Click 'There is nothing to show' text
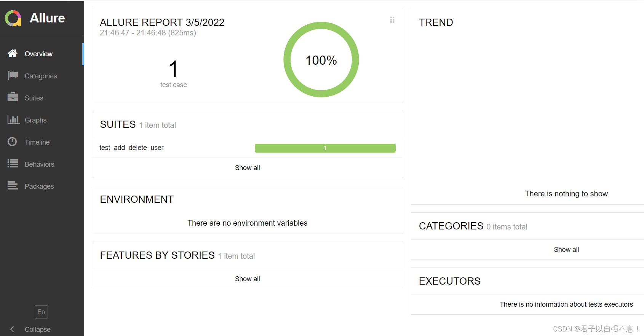644x336 pixels. click(566, 194)
